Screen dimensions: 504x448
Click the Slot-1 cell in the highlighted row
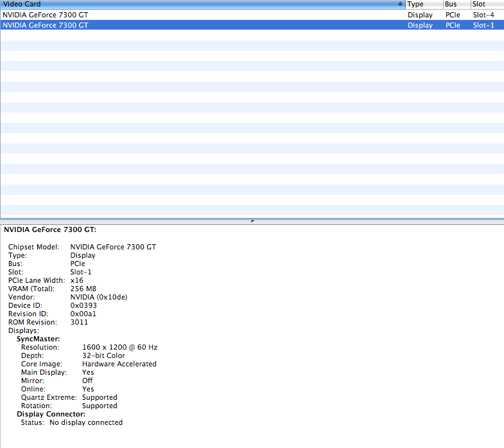[x=483, y=25]
